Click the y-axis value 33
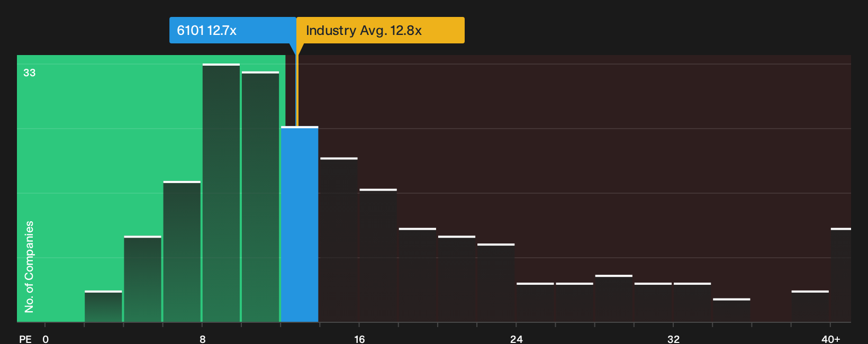 (x=30, y=73)
